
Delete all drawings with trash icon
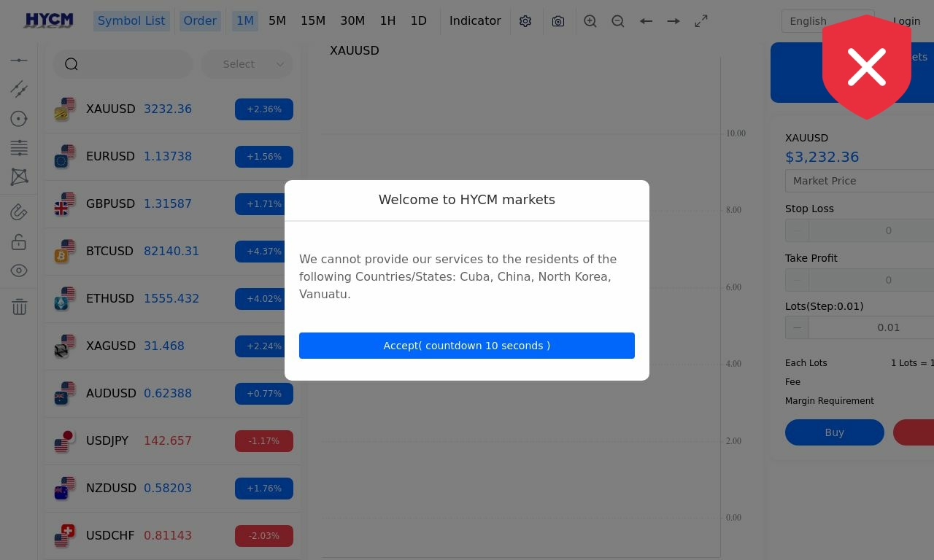tap(19, 306)
